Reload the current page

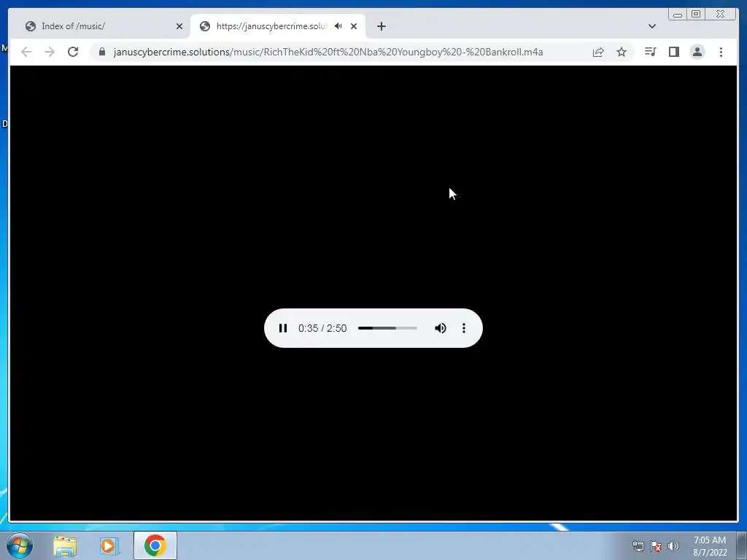point(73,52)
